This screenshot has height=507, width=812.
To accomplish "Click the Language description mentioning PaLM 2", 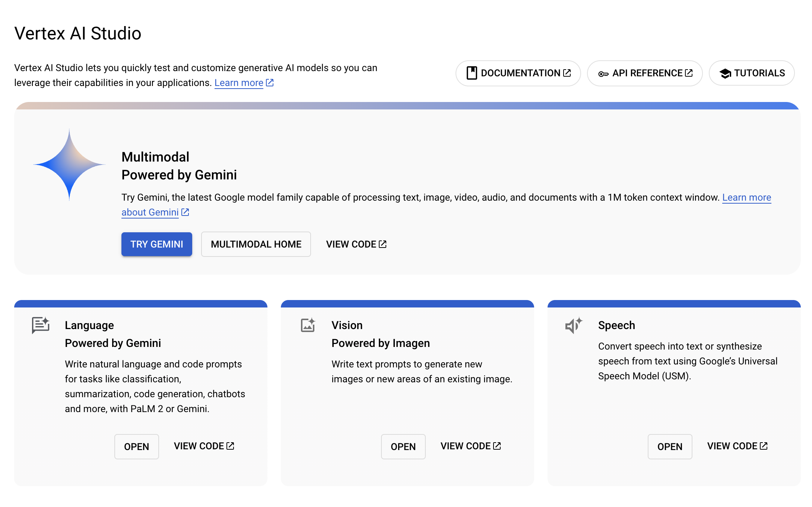I will [x=155, y=386].
